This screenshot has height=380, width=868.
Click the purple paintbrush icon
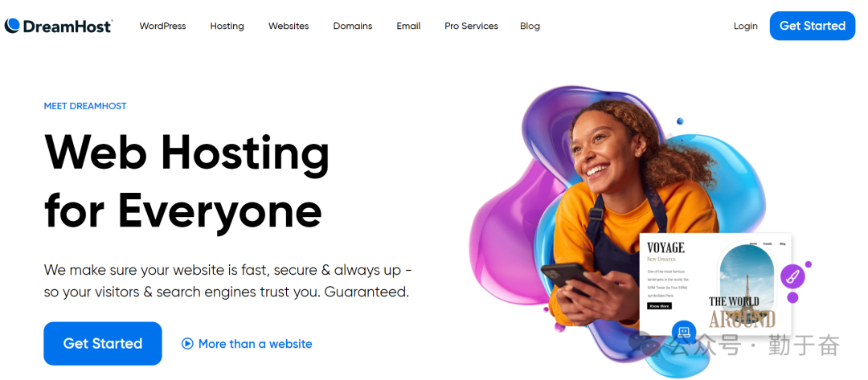(792, 276)
